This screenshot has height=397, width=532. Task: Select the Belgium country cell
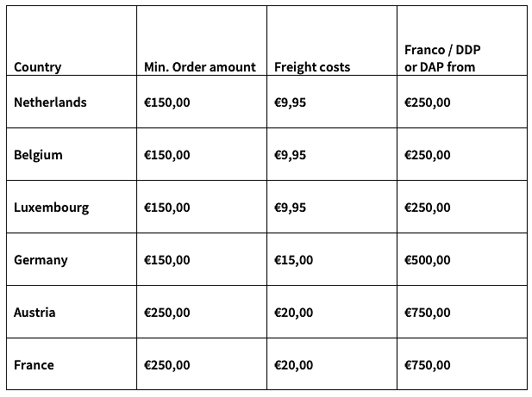click(x=38, y=155)
